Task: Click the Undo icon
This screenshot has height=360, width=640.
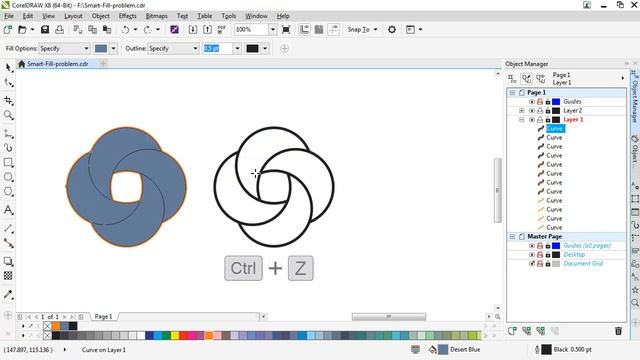Action: 125,29
